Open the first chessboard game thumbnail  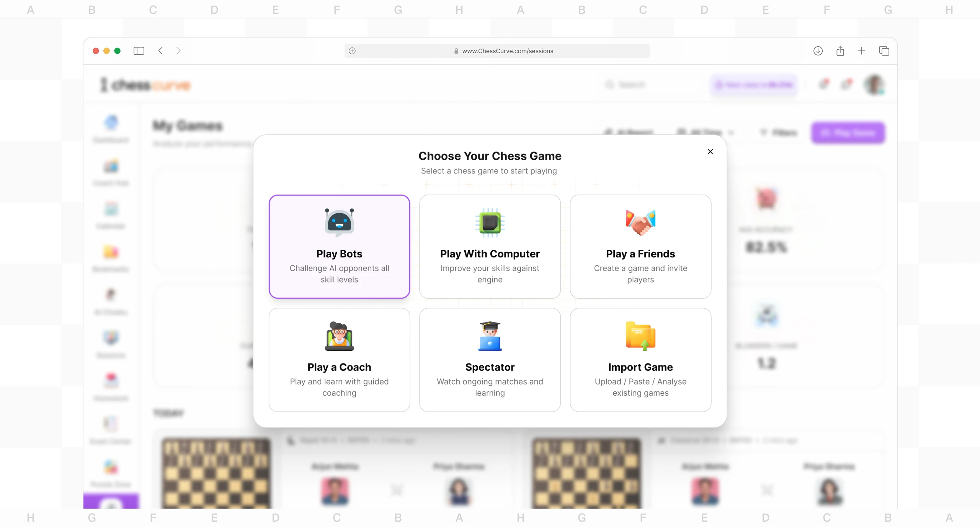click(216, 473)
